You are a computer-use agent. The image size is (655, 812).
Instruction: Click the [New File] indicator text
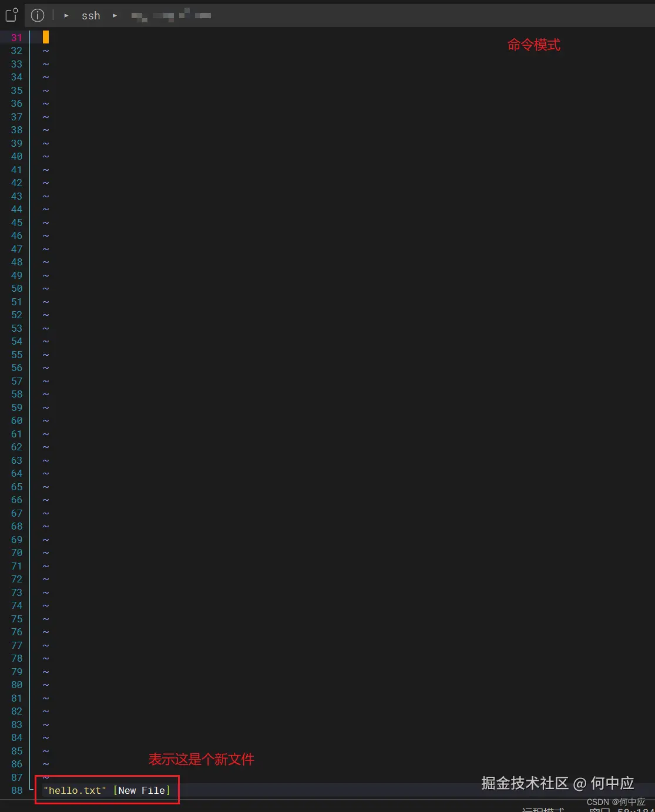point(142,790)
